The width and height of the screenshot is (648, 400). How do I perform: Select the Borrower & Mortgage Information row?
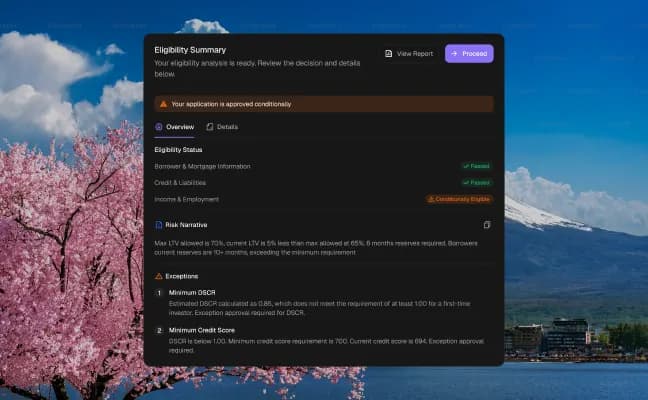pyautogui.click(x=324, y=166)
